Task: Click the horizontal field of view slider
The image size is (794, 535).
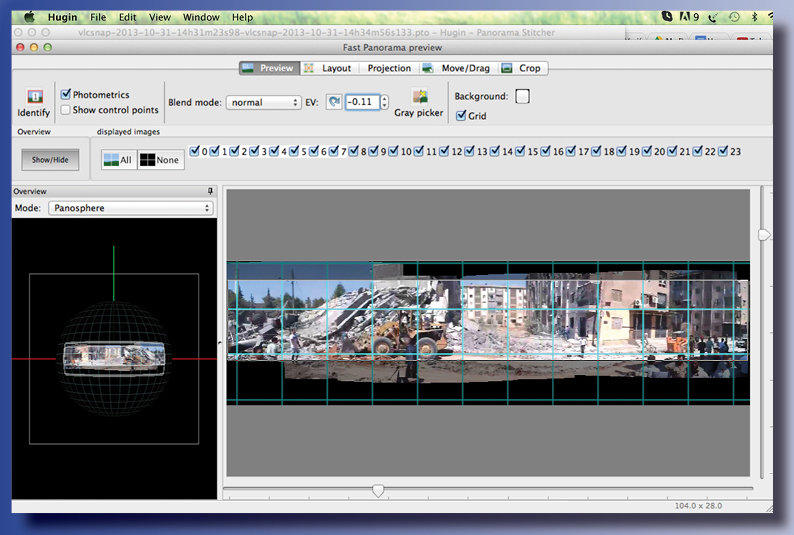Action: pyautogui.click(x=378, y=490)
